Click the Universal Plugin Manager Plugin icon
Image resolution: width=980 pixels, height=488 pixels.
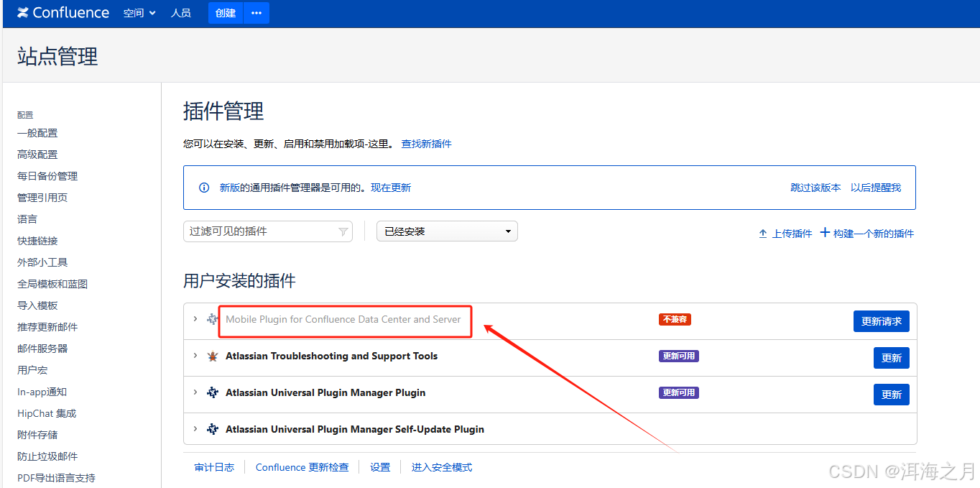(213, 392)
